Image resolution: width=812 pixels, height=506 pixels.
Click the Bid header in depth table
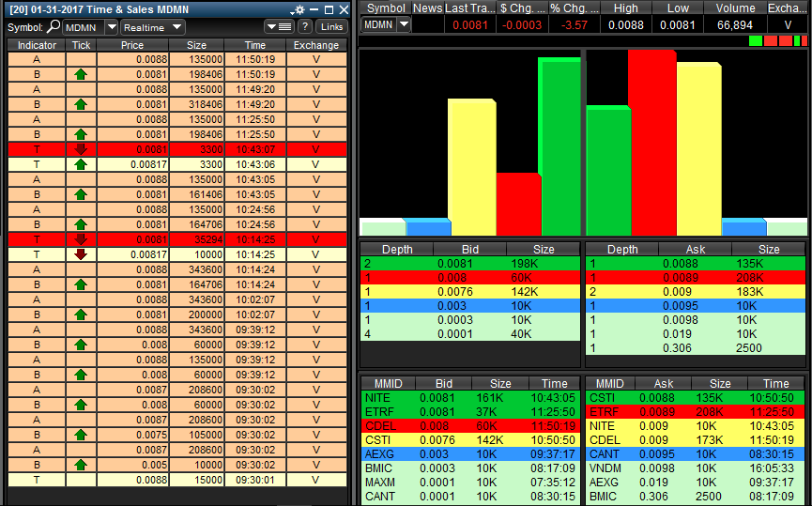click(469, 249)
